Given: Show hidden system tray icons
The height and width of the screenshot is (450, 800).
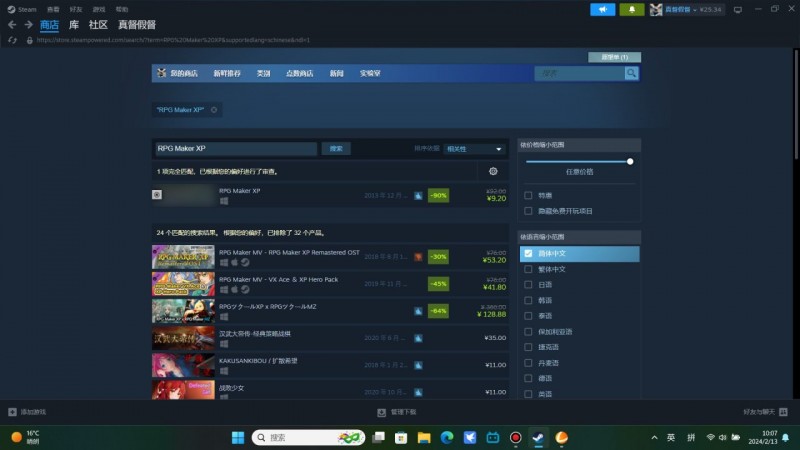Looking at the screenshot, I should pos(654,437).
